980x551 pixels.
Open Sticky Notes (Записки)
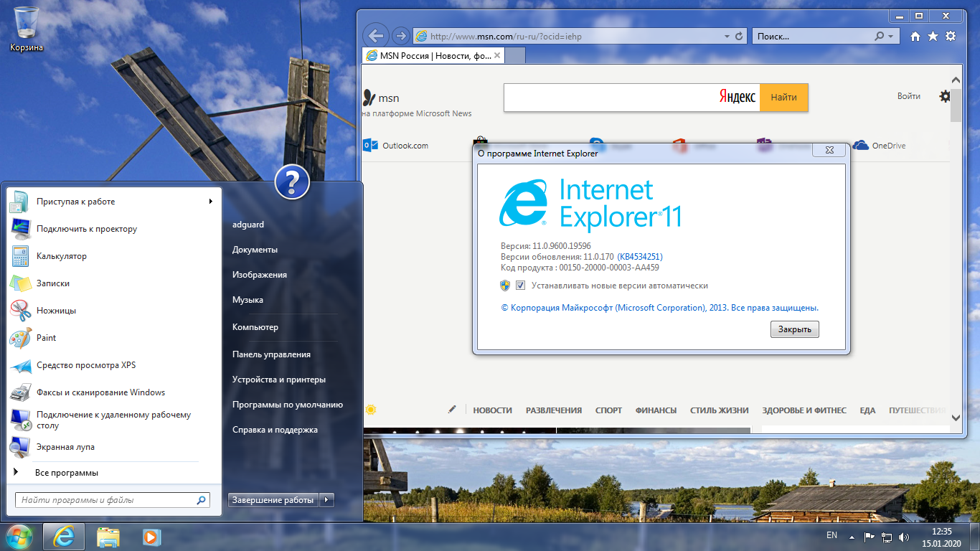pos(114,283)
